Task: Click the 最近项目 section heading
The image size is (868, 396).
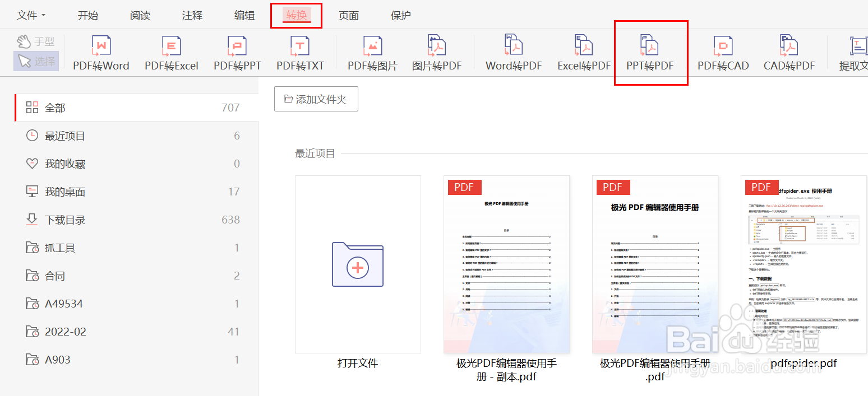Action: [315, 153]
